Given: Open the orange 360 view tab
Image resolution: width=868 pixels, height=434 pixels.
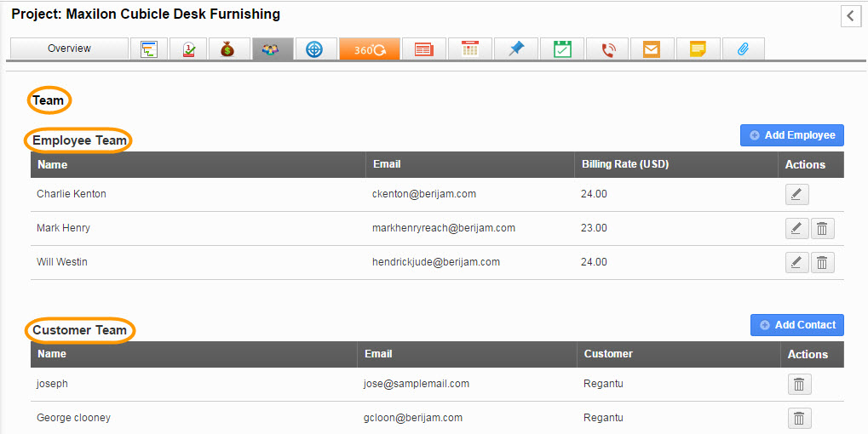Looking at the screenshot, I should click(370, 49).
